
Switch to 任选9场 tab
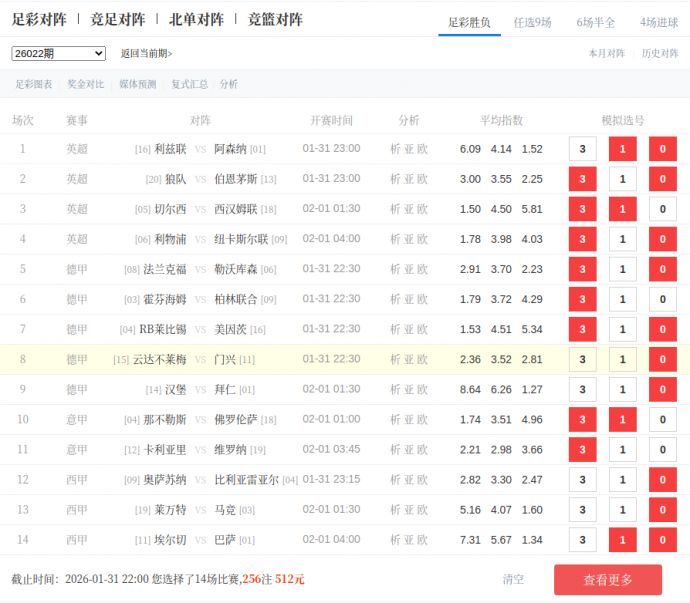(532, 21)
